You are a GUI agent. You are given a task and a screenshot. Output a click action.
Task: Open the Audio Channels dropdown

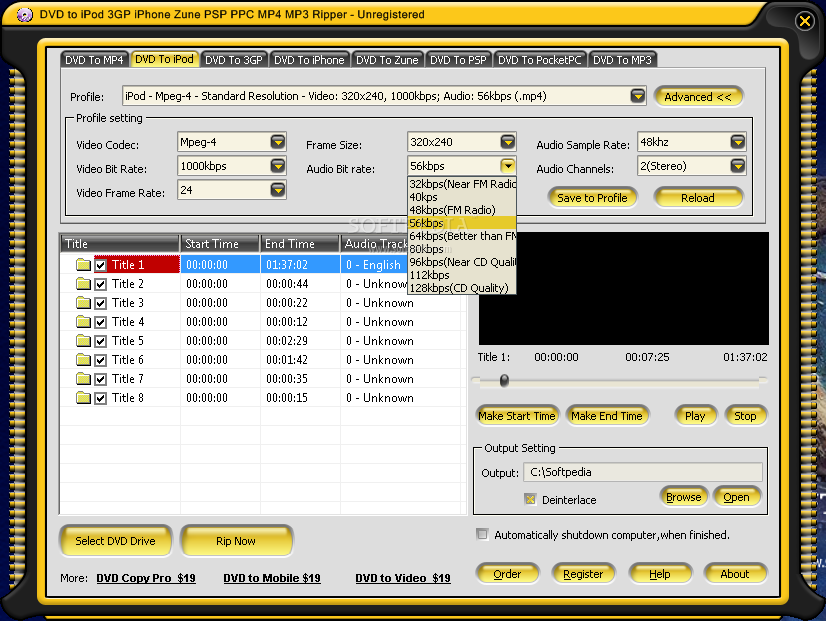tap(738, 166)
